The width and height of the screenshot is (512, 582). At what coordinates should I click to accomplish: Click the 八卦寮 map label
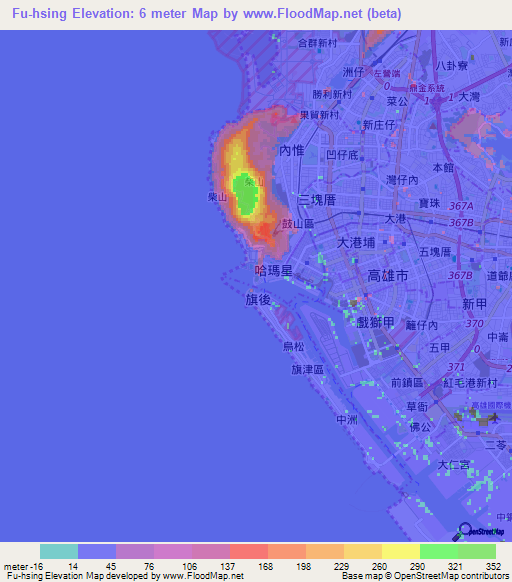(x=452, y=66)
